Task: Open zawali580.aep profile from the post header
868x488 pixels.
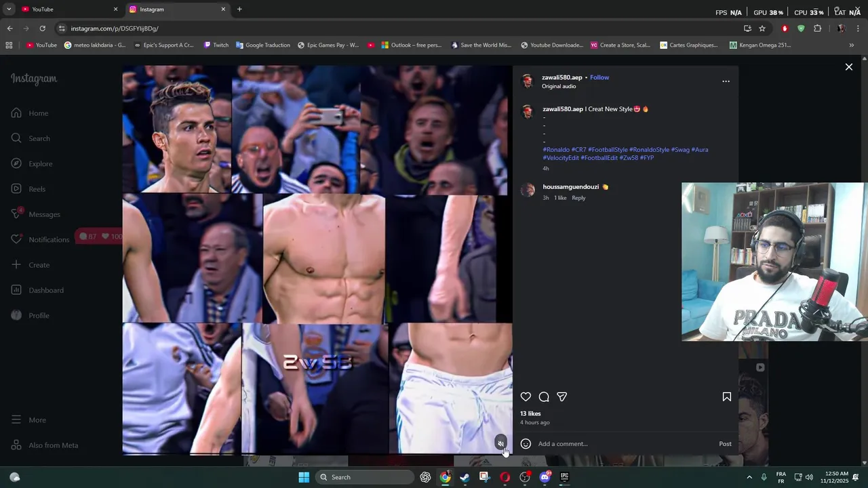Action: pos(561,77)
